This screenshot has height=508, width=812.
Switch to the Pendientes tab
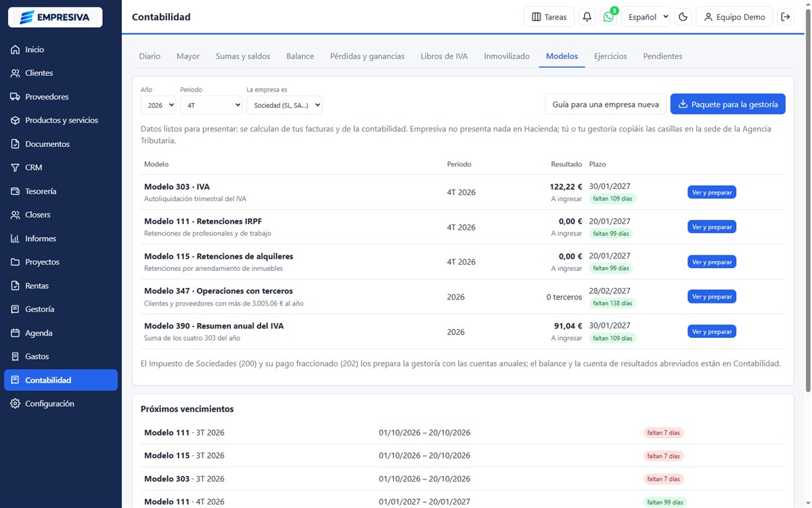662,56
